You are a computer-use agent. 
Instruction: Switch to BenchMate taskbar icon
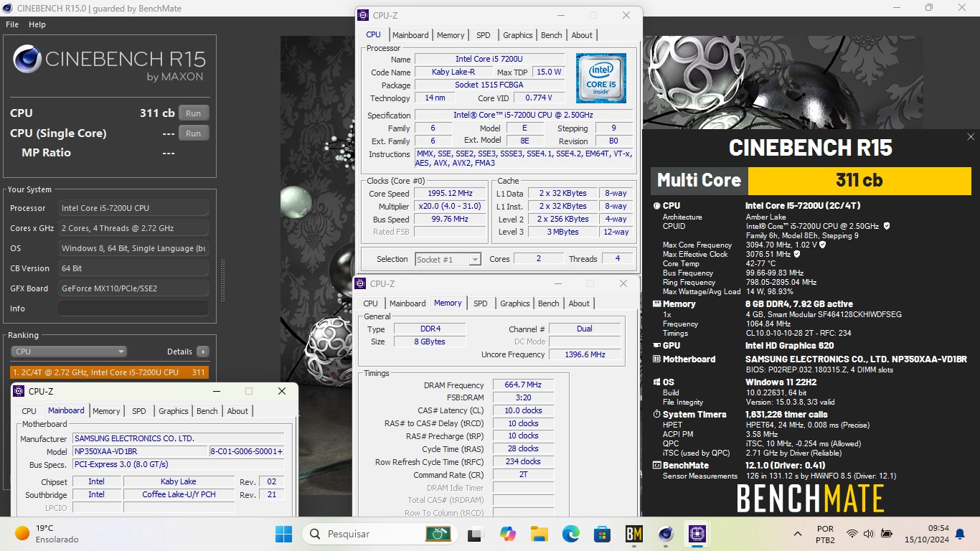[x=634, y=534]
